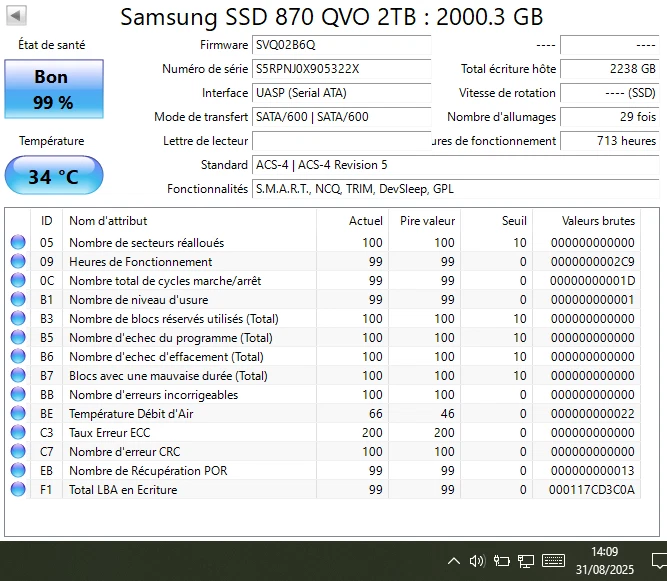Click the Interface field UASP (Serial ATA)
Viewport: 667px width, 581px height.
[x=342, y=93]
